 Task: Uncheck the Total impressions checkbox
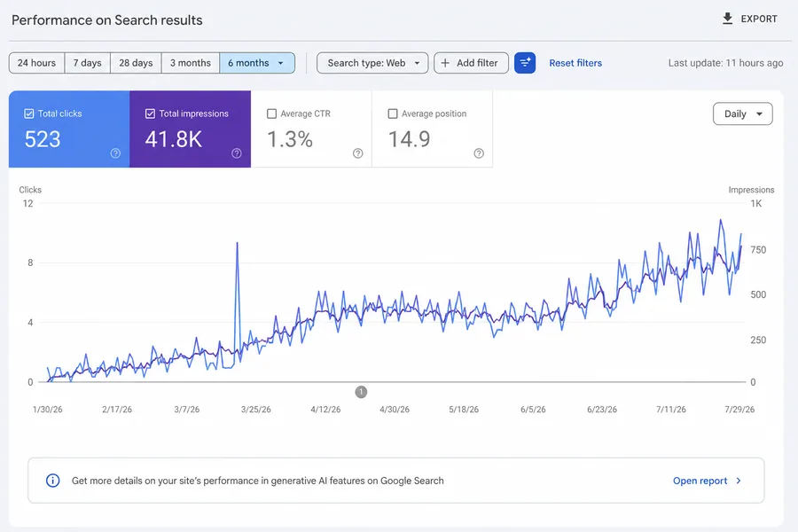pyautogui.click(x=150, y=113)
